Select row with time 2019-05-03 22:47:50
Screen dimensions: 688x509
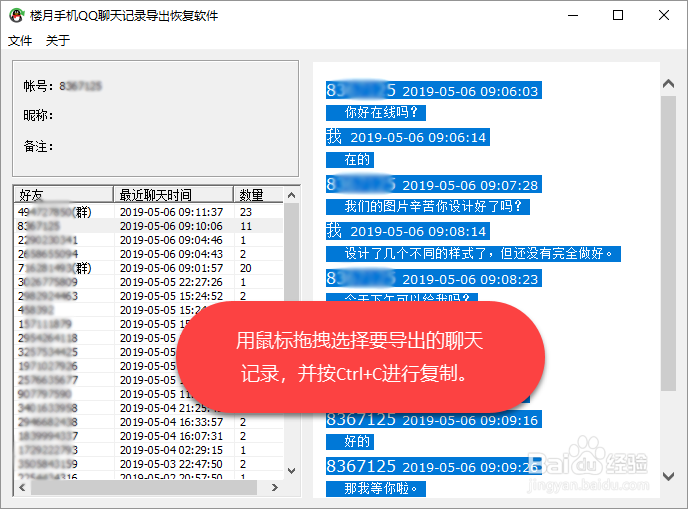(149, 464)
